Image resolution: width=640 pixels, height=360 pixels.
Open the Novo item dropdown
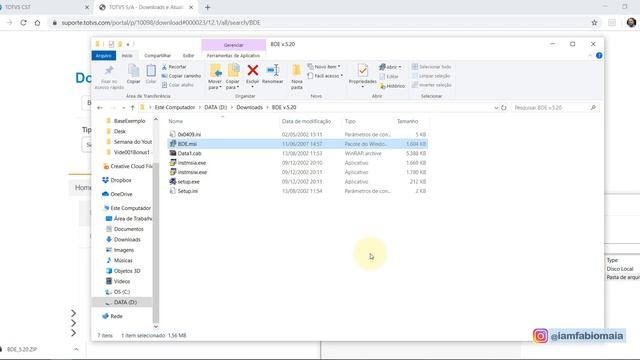pos(324,67)
